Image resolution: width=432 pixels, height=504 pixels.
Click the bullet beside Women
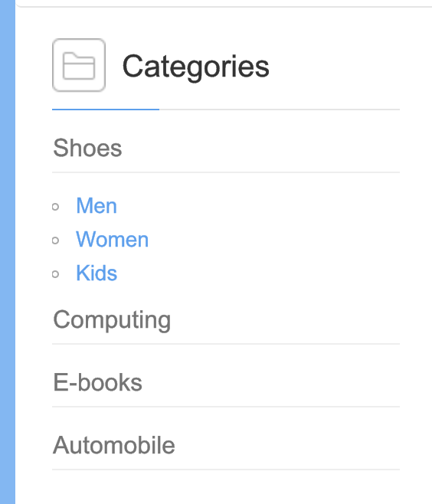[x=55, y=241]
